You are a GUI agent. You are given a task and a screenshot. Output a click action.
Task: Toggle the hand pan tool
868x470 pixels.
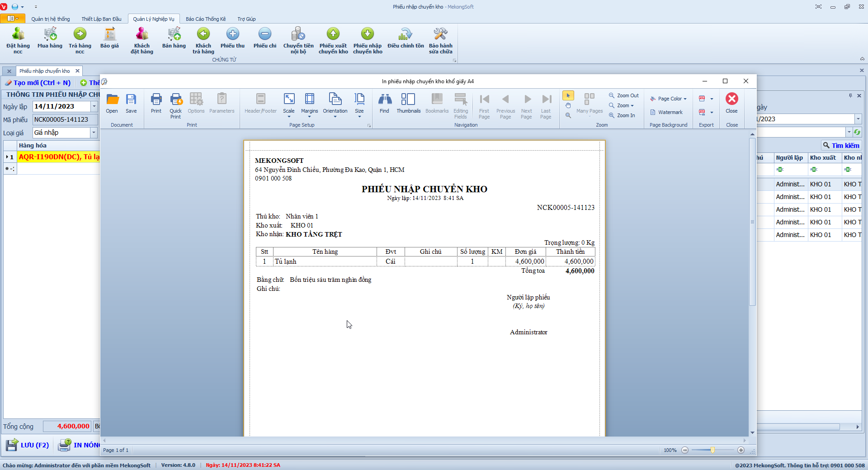[568, 105]
